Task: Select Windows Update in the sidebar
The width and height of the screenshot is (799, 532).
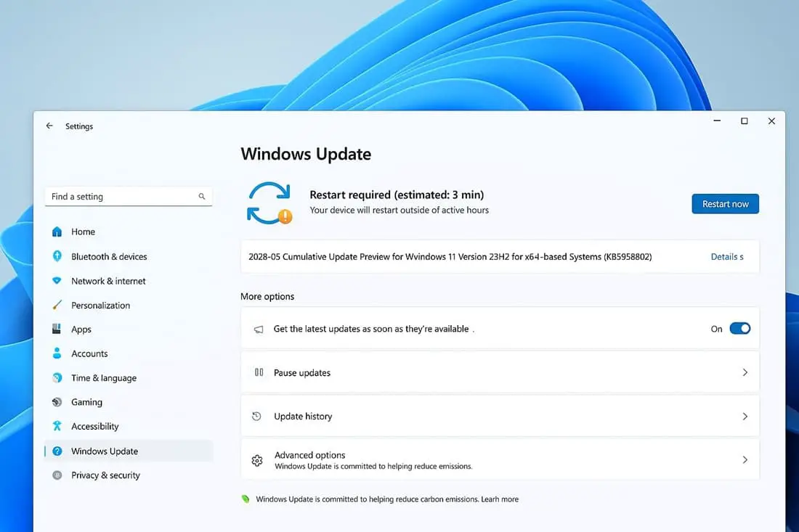Action: point(129,451)
